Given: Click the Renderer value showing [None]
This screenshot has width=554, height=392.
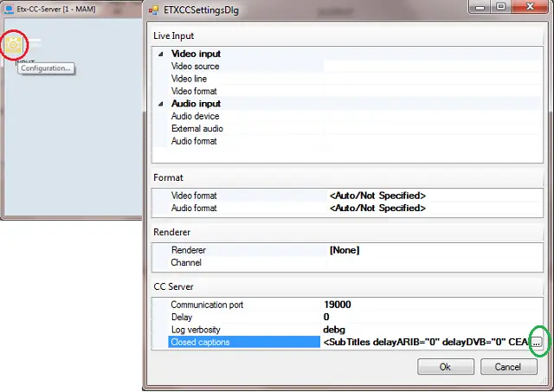Looking at the screenshot, I should [345, 250].
